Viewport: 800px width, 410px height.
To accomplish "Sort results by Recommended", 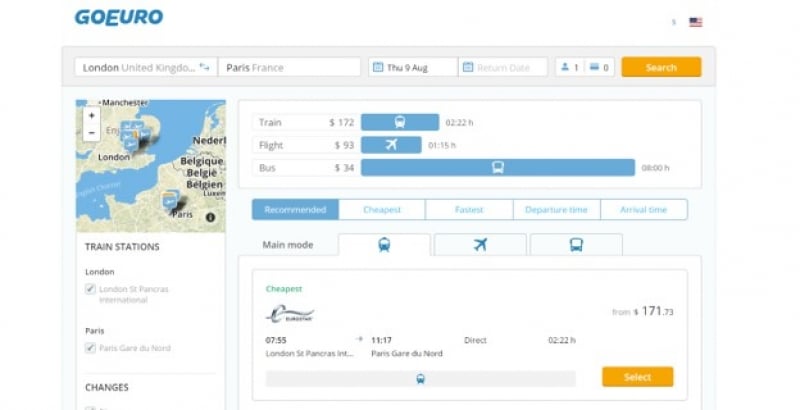I will point(295,210).
